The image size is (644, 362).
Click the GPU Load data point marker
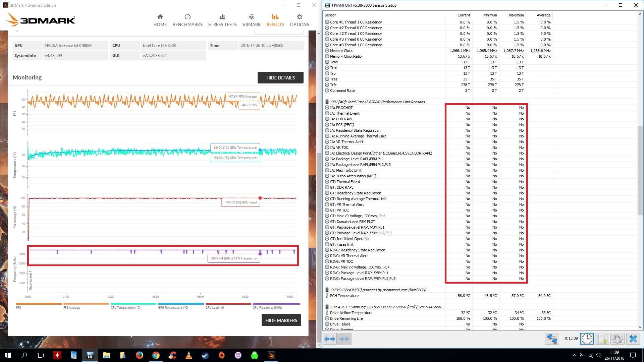[x=260, y=198]
